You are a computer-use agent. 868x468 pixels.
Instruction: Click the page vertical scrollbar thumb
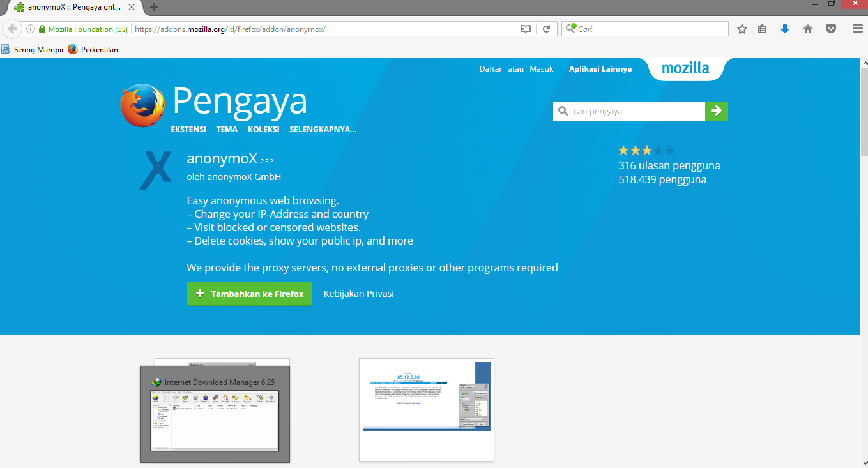(x=864, y=112)
